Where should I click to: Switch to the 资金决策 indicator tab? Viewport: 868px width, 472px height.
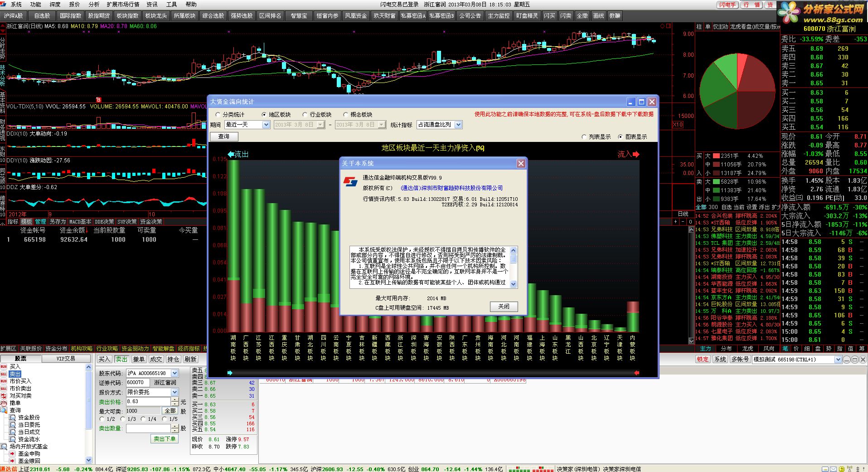coord(151,222)
